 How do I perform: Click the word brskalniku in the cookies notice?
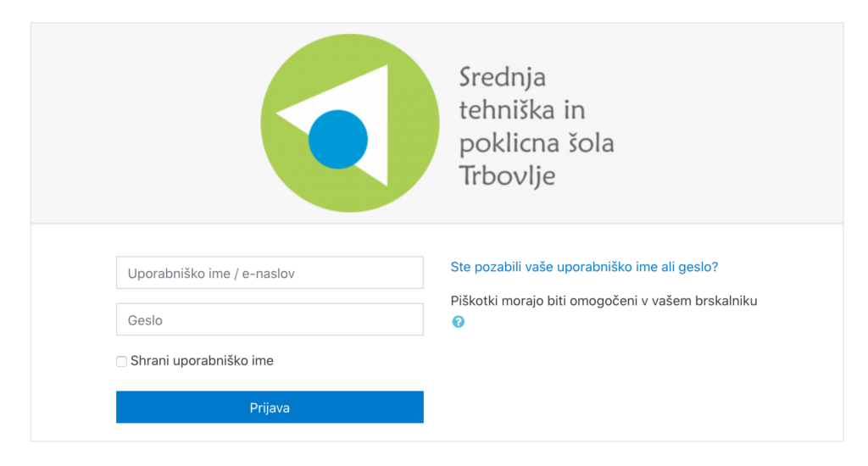[x=726, y=301]
